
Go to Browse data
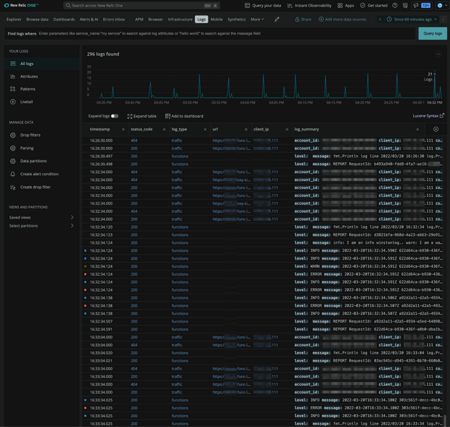coord(37,19)
